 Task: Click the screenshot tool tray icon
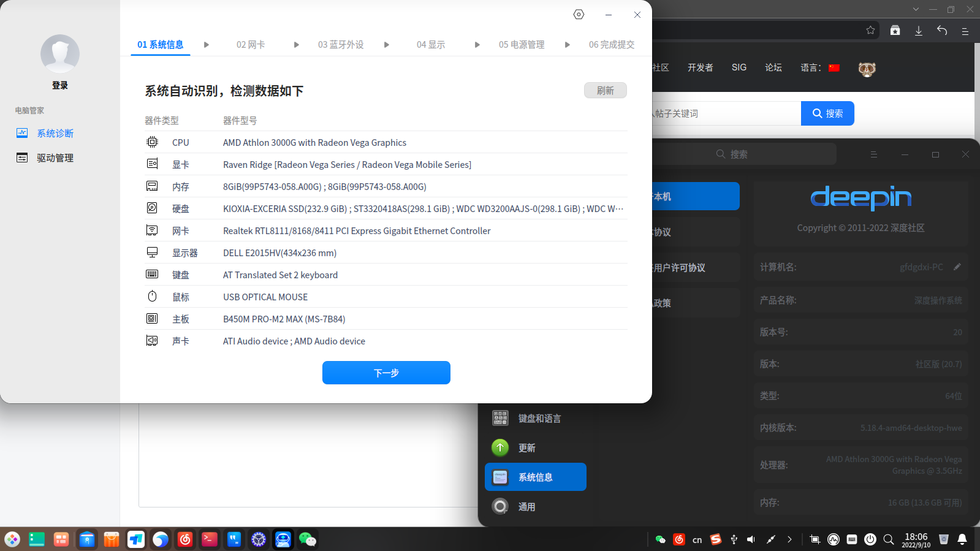(815, 539)
